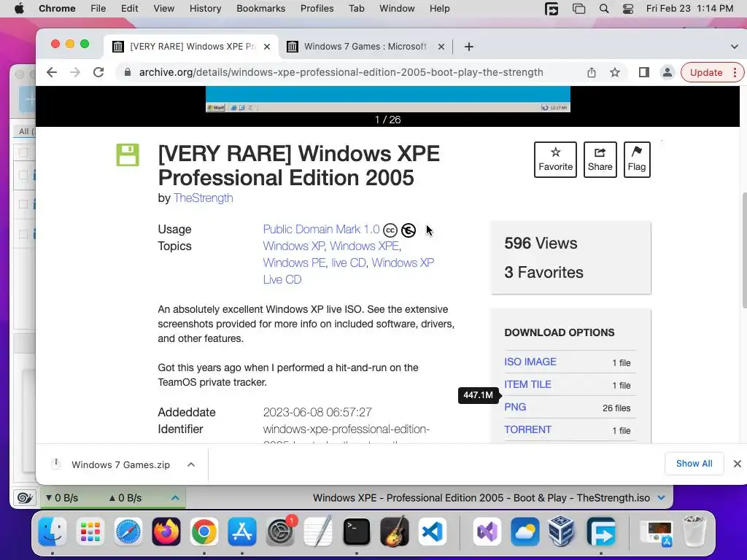Open the Public Domain Mark 1.0 link
747x560 pixels.
point(321,229)
